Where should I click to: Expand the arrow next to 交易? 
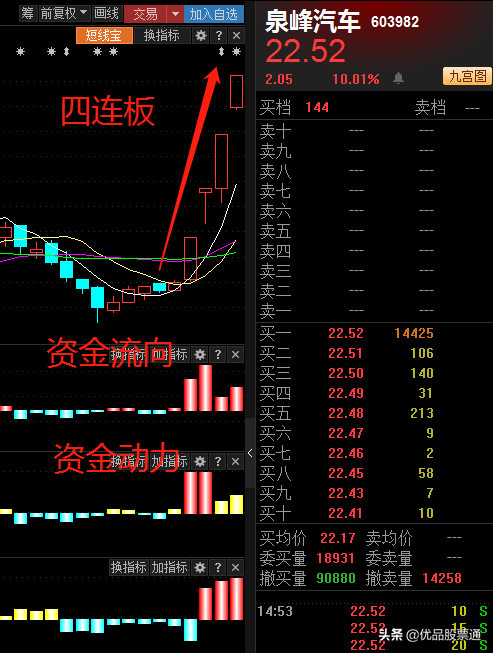[175, 14]
